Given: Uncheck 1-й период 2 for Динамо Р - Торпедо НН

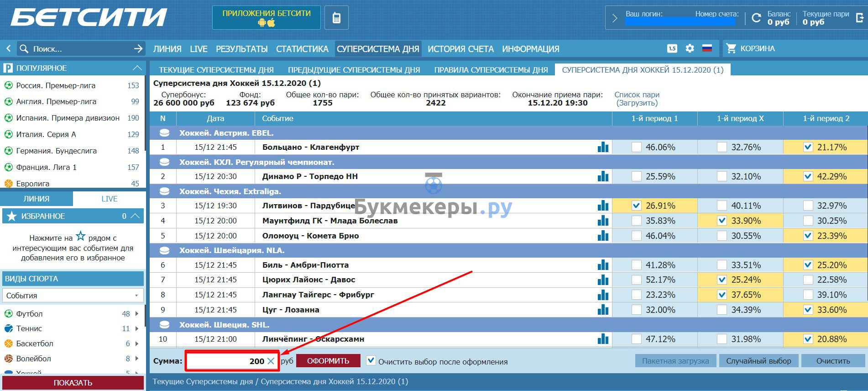Looking at the screenshot, I should pos(808,176).
